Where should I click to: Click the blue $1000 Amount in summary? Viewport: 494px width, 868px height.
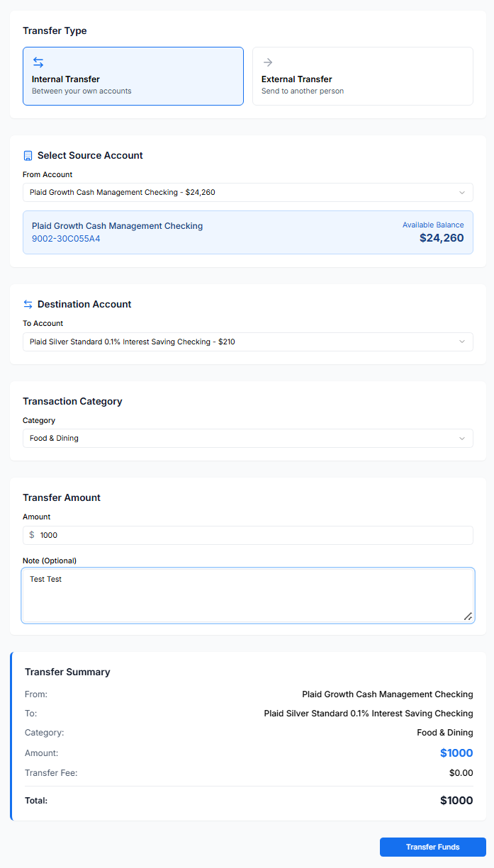pyautogui.click(x=456, y=753)
